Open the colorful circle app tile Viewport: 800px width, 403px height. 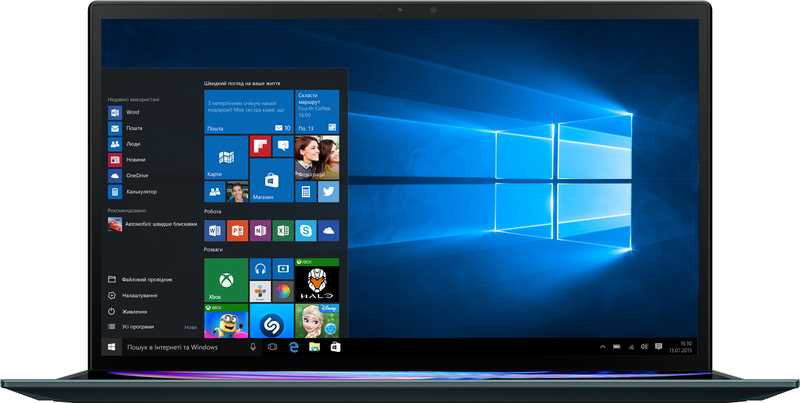tap(283, 291)
